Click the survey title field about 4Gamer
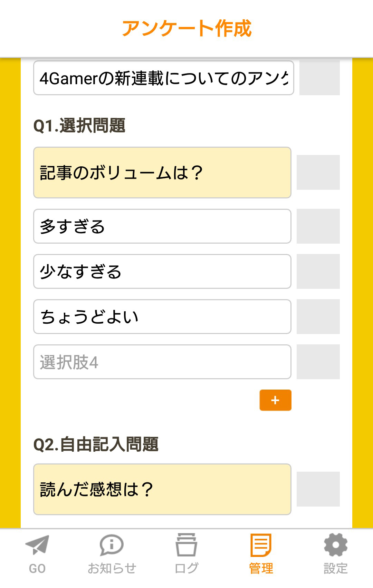Image resolution: width=373 pixels, height=588 pixels. [163, 78]
